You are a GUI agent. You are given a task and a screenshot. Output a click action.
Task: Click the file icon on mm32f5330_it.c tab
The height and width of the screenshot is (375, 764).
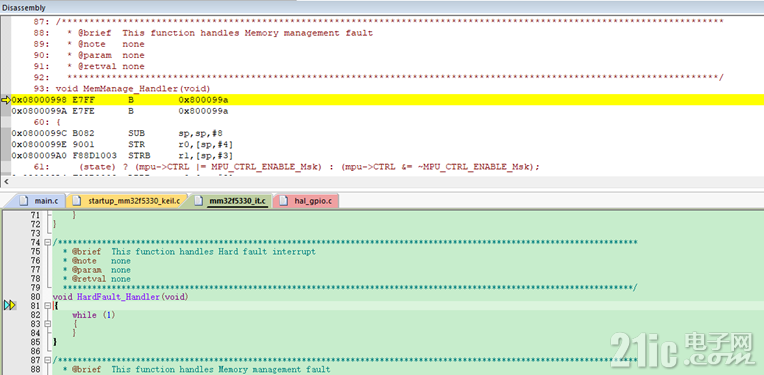pyautogui.click(x=198, y=201)
